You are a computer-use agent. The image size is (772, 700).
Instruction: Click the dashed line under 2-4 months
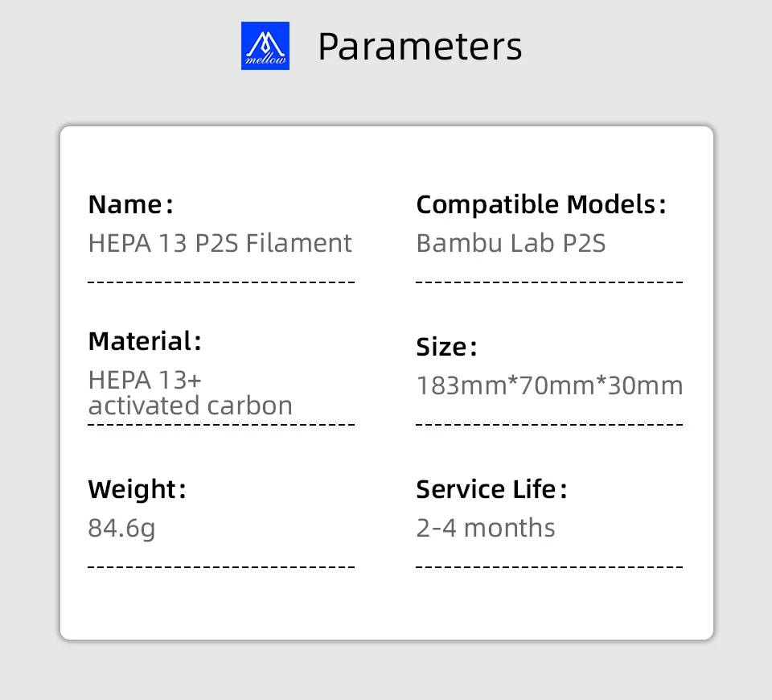coord(549,567)
